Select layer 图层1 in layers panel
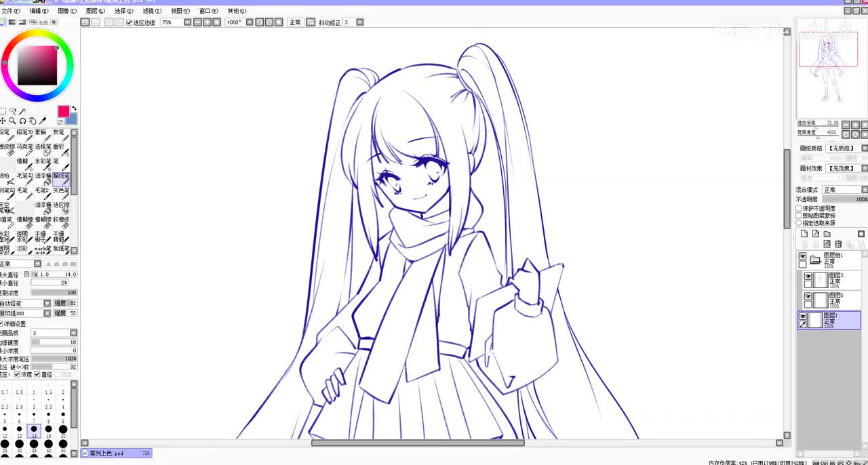868x465 pixels. [829, 321]
